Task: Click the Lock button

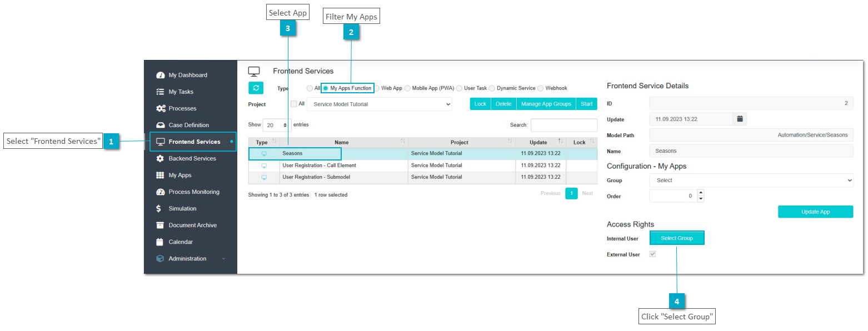Action: click(480, 104)
